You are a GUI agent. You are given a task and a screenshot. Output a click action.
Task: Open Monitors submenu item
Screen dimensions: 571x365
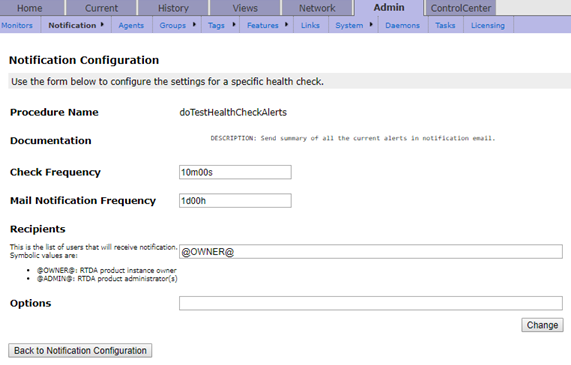17,25
